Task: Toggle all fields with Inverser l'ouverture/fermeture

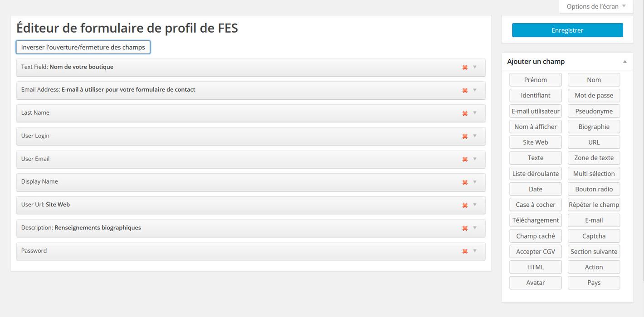Action: (83, 47)
